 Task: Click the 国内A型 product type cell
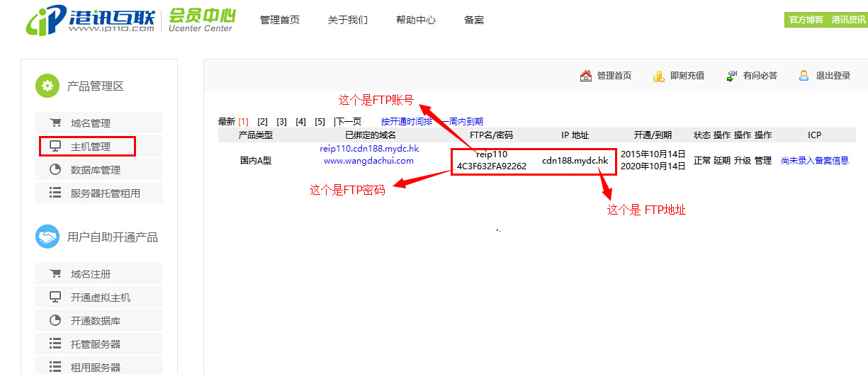click(256, 161)
